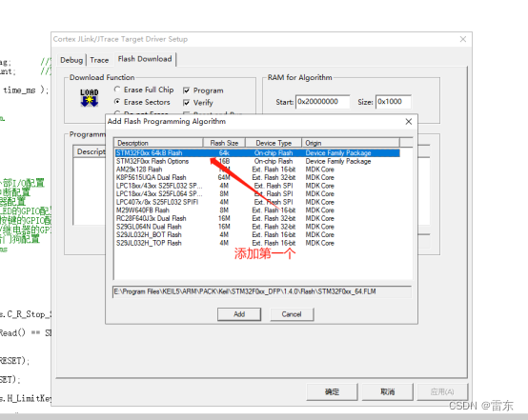The image size is (528, 420).
Task: Select LPC18xx/43xx S25FL032 SPIFI row
Action: pyautogui.click(x=257, y=186)
